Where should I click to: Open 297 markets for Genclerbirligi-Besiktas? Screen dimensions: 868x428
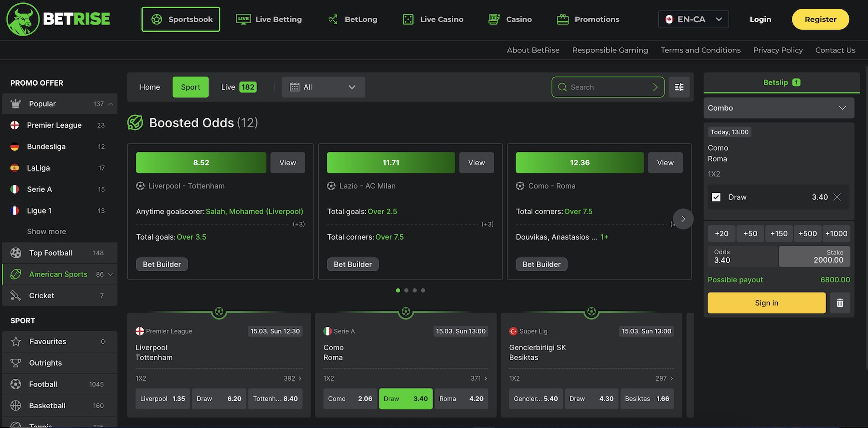(x=665, y=378)
